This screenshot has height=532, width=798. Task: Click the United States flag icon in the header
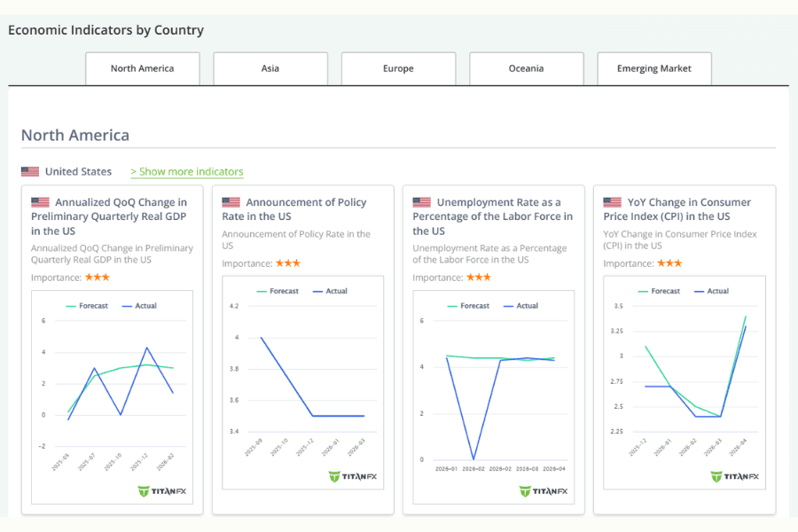tap(29, 171)
